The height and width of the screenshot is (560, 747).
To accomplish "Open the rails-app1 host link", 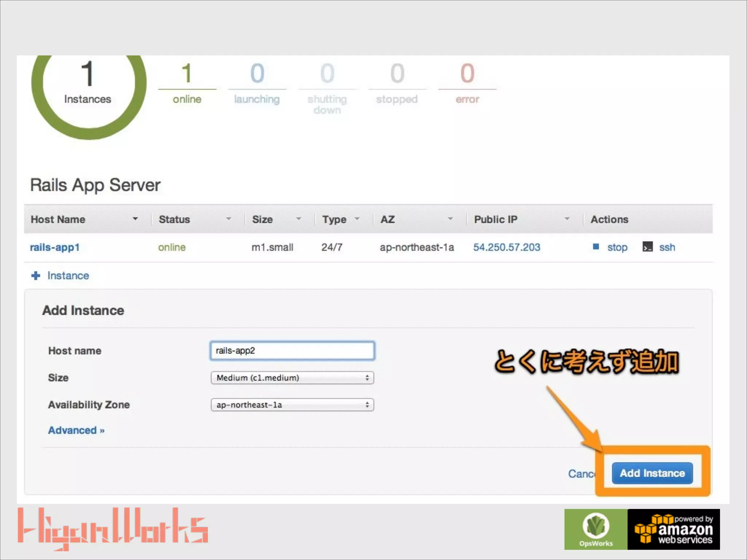I will 55,247.
